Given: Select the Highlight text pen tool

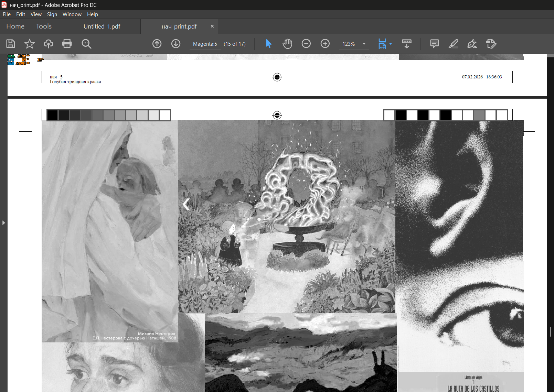Looking at the screenshot, I should (x=454, y=44).
